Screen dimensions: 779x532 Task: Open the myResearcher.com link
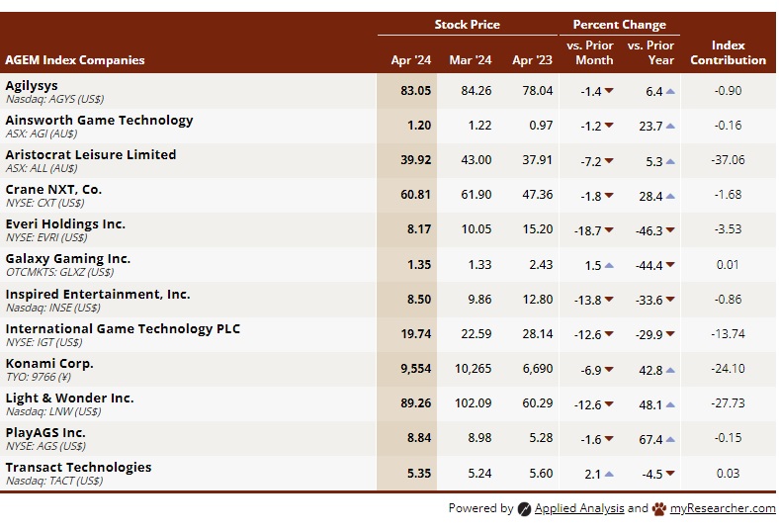pos(723,508)
